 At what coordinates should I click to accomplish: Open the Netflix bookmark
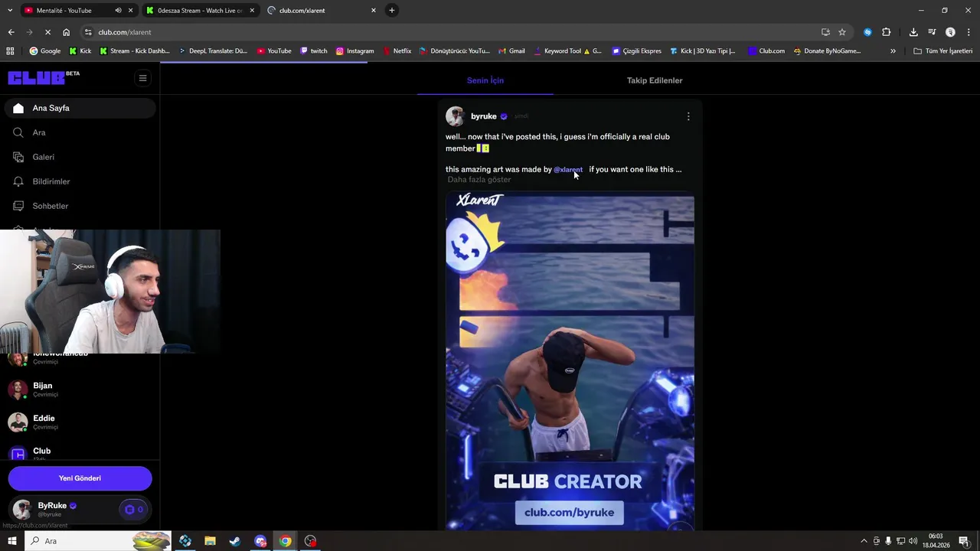[396, 51]
